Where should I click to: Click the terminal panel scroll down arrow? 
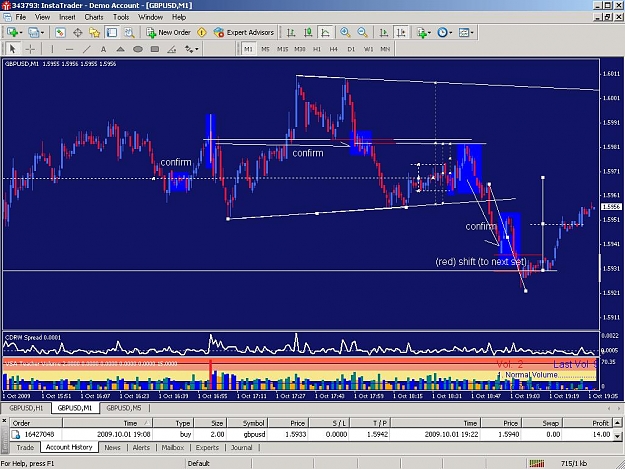618,436
